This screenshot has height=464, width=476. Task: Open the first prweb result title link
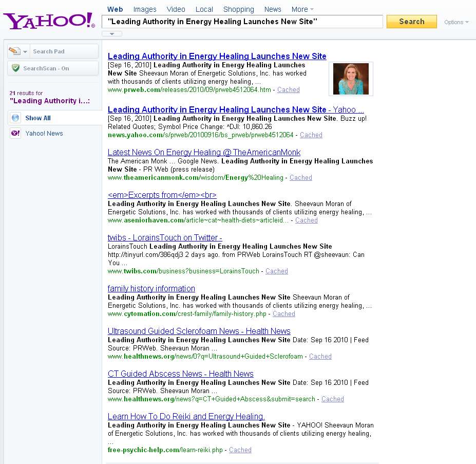pyautogui.click(x=217, y=56)
